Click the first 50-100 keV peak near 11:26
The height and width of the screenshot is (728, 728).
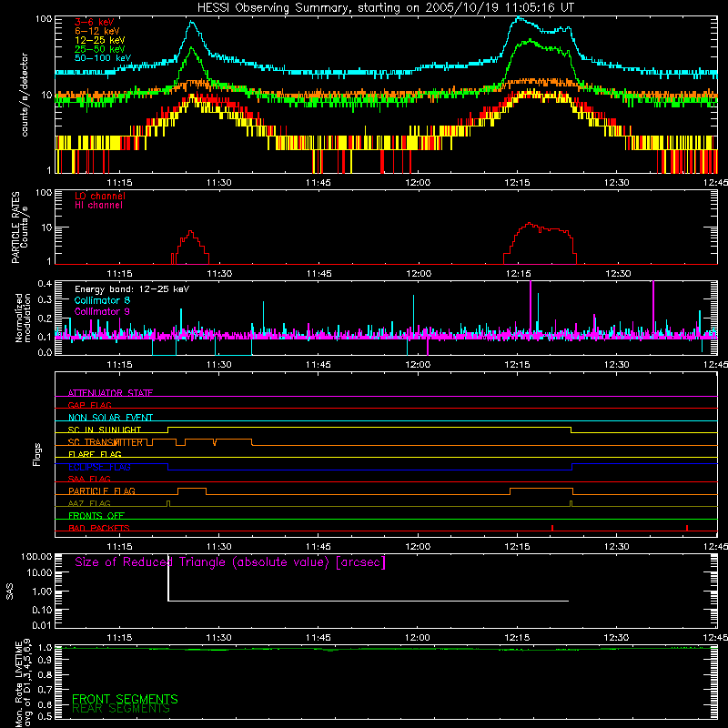191,22
